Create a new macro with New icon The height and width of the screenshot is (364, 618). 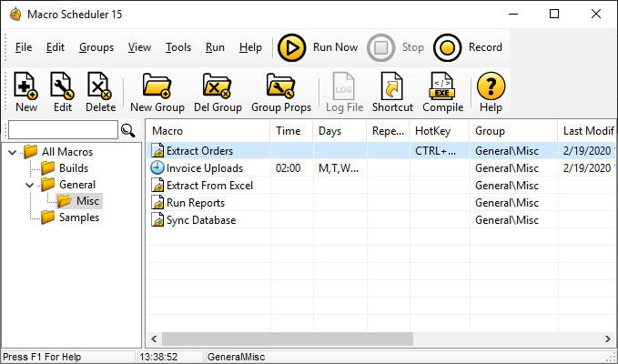pos(26,86)
